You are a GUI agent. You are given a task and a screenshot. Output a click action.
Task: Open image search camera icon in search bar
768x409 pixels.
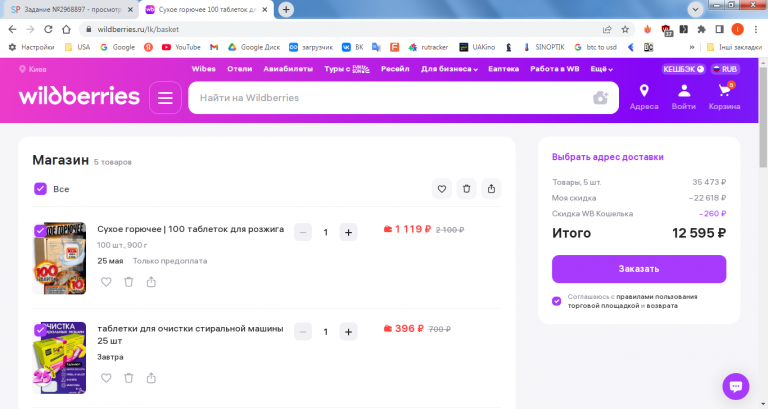click(x=600, y=98)
